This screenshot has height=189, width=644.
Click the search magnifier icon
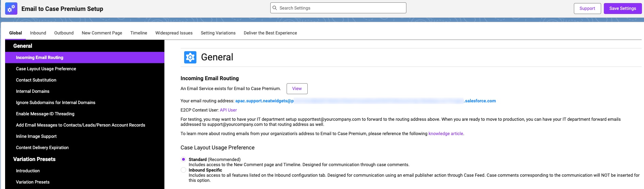275,8
